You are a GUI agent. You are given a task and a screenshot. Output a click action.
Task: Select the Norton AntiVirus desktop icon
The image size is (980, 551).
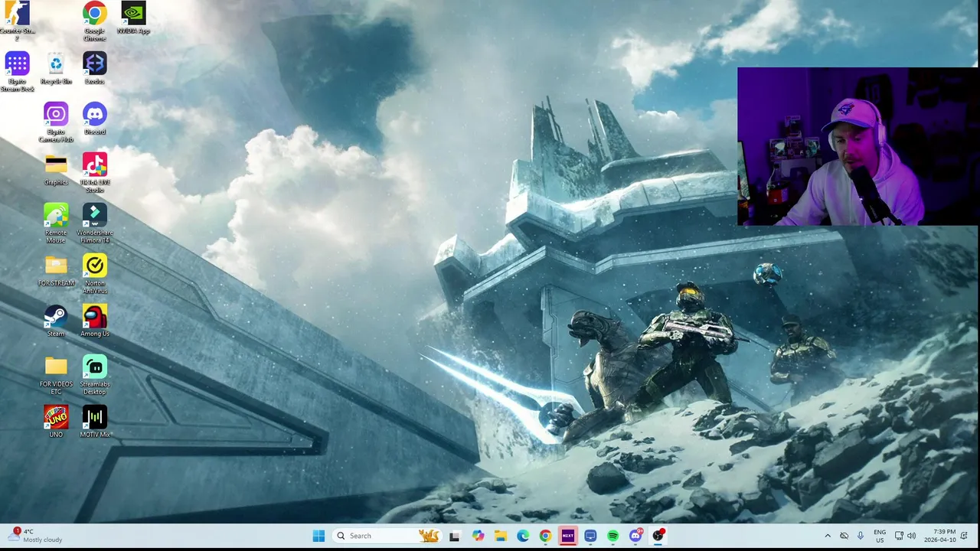click(x=94, y=274)
